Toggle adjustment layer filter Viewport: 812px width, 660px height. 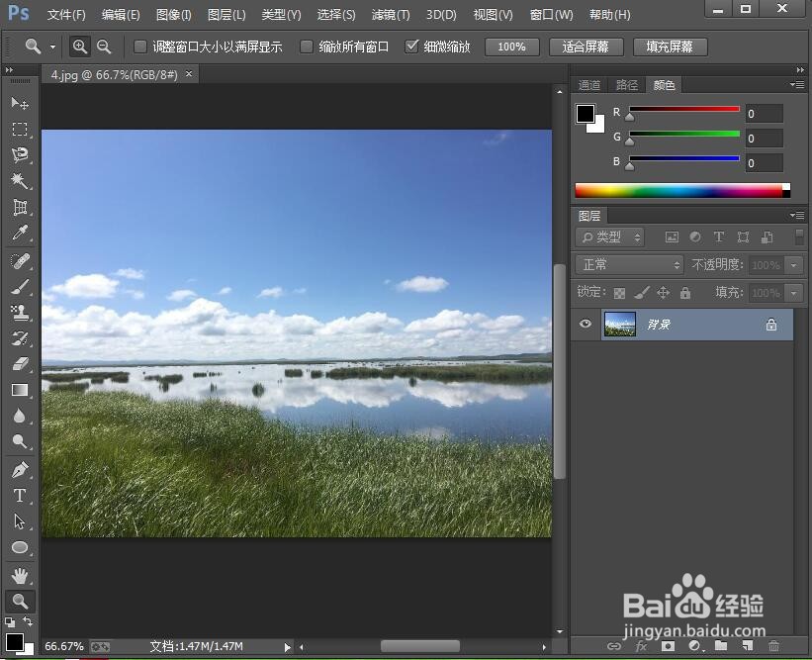coord(695,237)
